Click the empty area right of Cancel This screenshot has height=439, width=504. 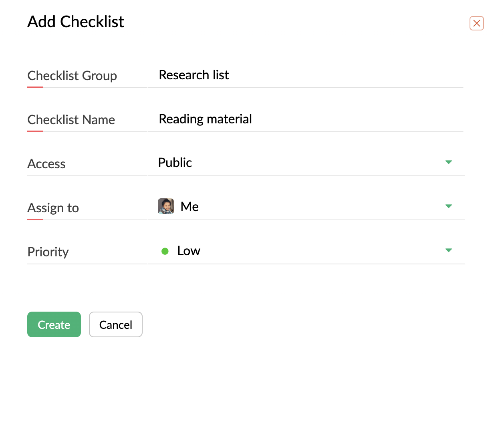[x=280, y=324]
